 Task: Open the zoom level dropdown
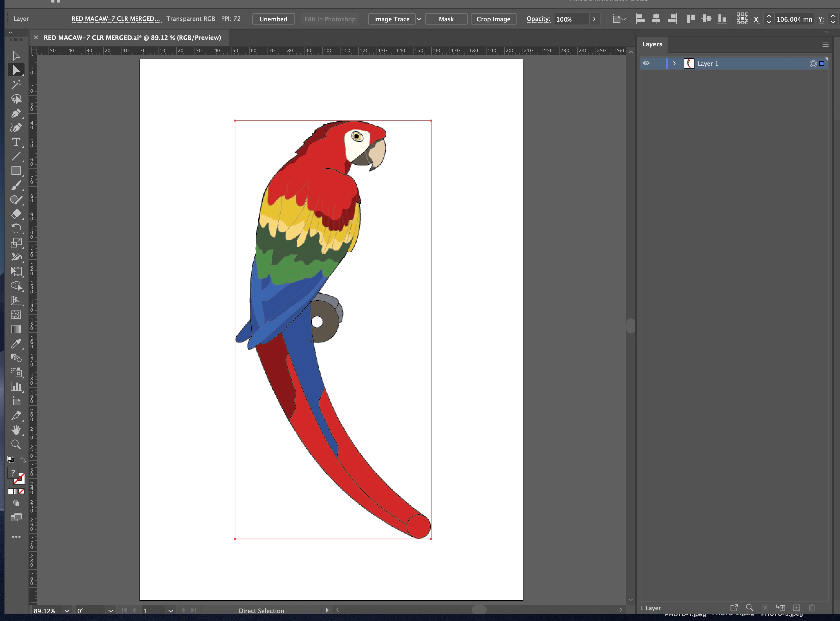click(67, 611)
